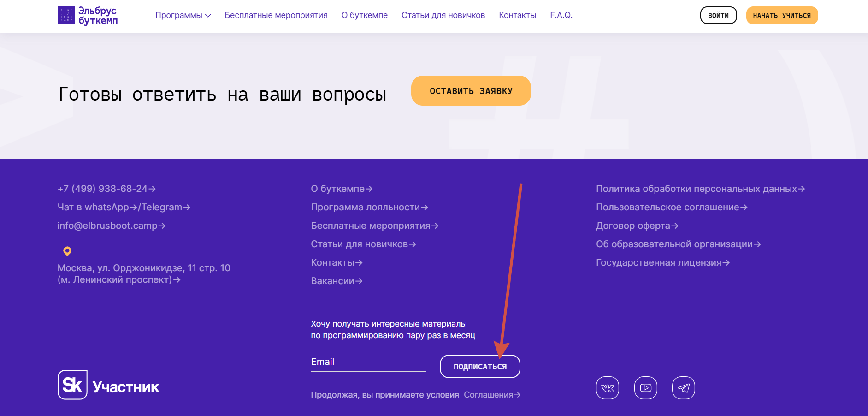This screenshot has height=416, width=868.
Task: Open Об образовательной организации link
Action: click(x=678, y=244)
